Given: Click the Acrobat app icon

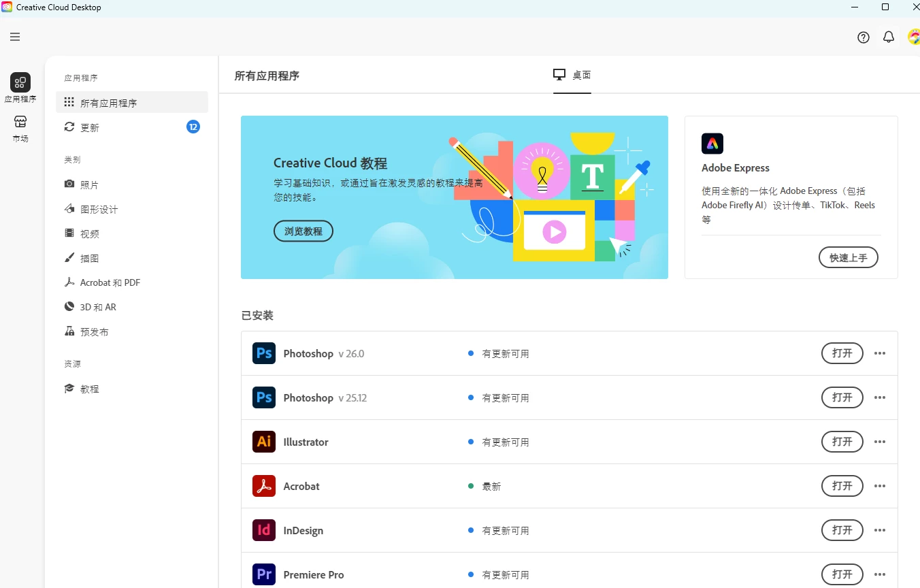Looking at the screenshot, I should (264, 486).
